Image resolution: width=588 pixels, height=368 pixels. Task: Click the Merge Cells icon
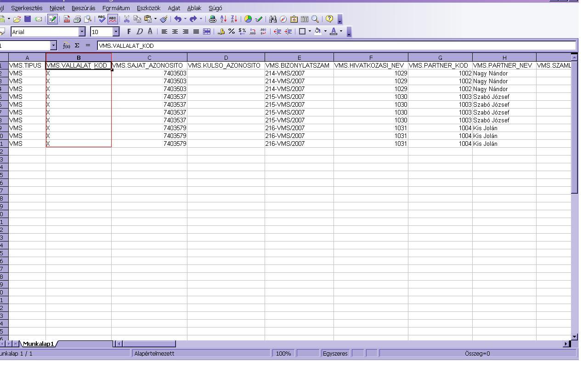tap(207, 32)
